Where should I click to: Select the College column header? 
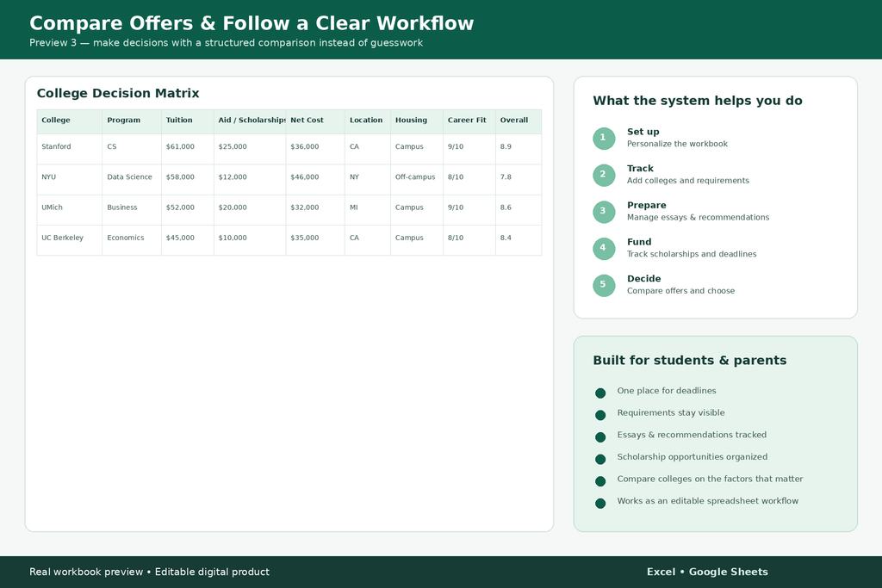tap(70, 121)
